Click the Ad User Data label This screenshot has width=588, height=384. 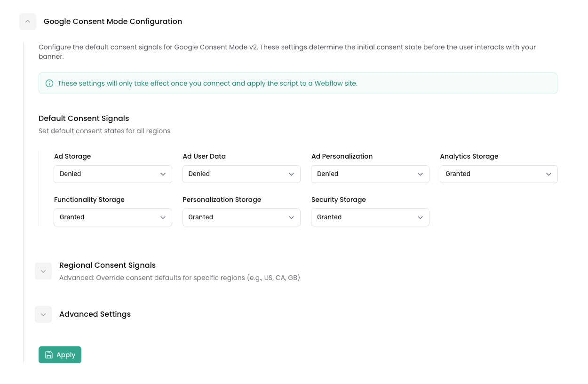click(204, 156)
